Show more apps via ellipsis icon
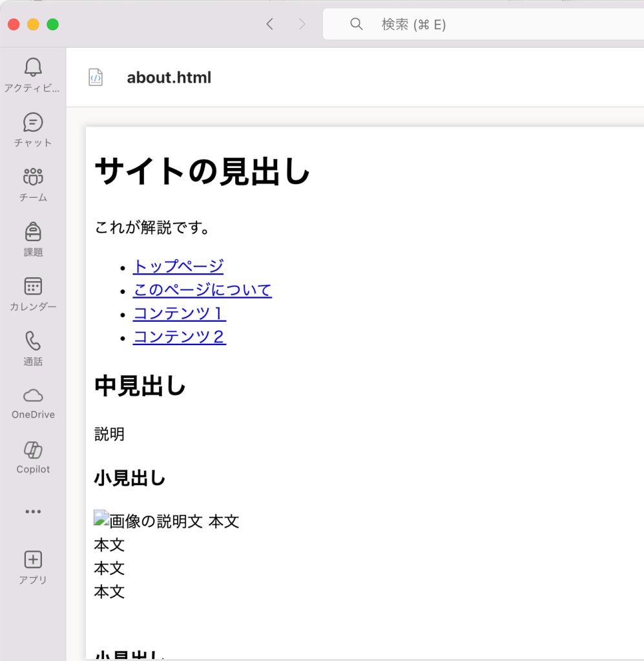 coord(33,512)
